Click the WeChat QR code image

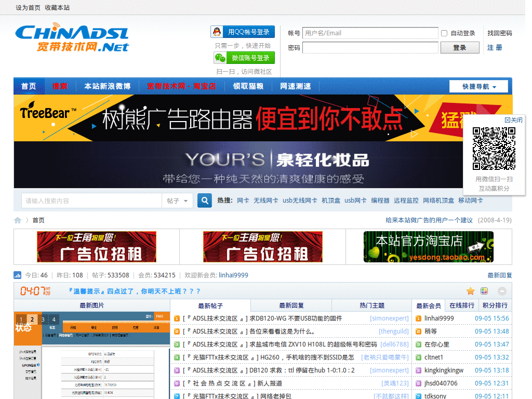[x=494, y=148]
